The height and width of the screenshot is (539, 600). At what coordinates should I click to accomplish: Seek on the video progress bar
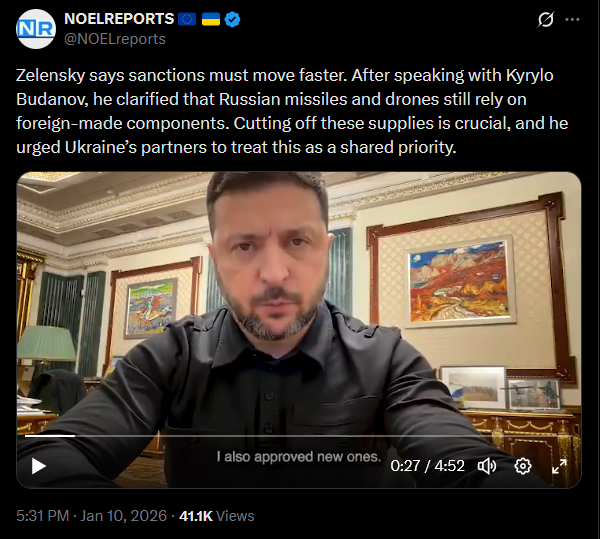click(298, 436)
